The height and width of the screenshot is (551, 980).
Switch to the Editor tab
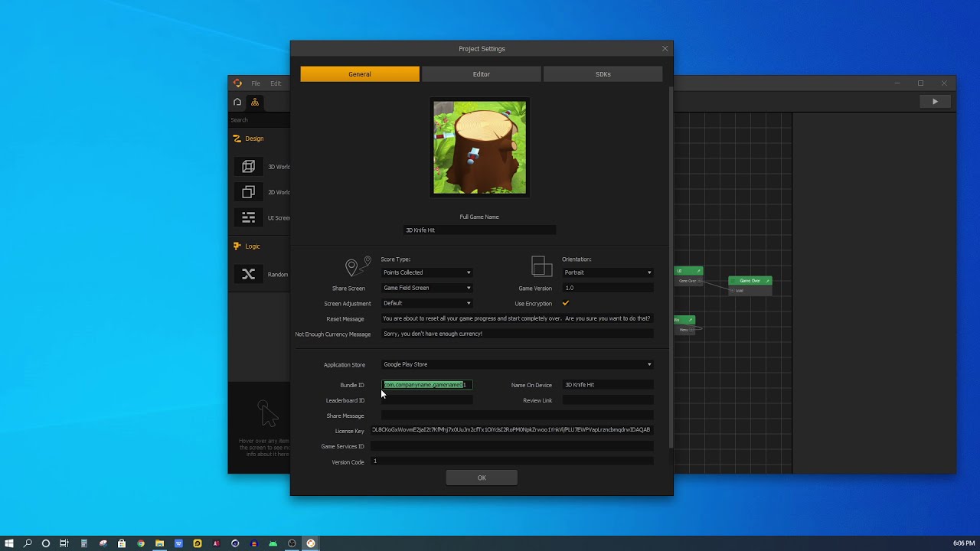482,74
